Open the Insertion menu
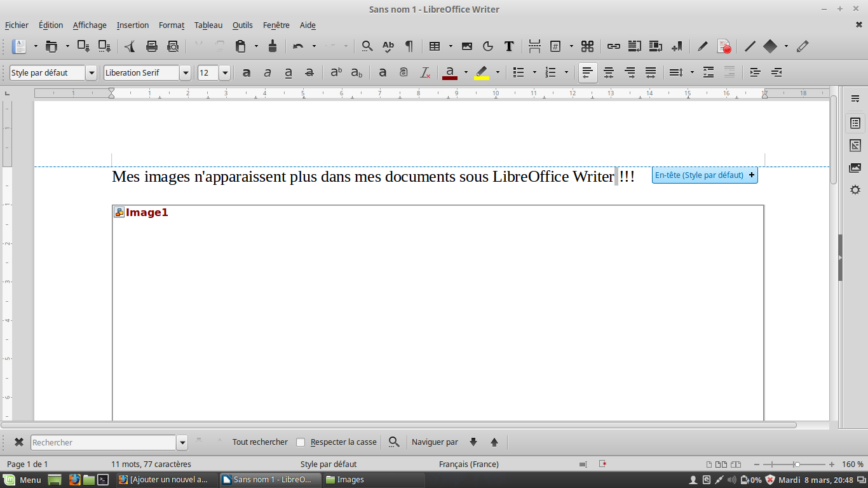Viewport: 868px width, 488px height. coord(133,25)
